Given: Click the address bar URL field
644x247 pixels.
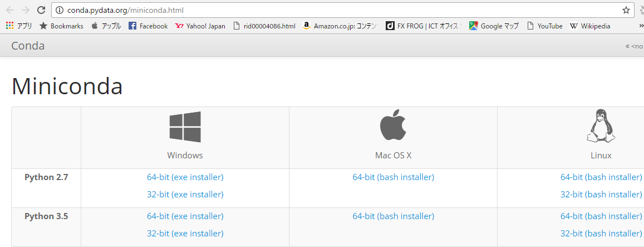Looking at the screenshot, I should tap(334, 10).
